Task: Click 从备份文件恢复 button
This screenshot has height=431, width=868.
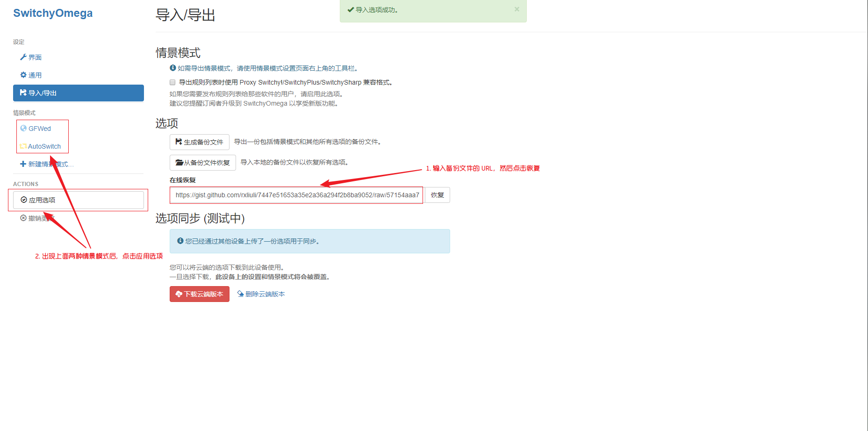Action: [203, 163]
